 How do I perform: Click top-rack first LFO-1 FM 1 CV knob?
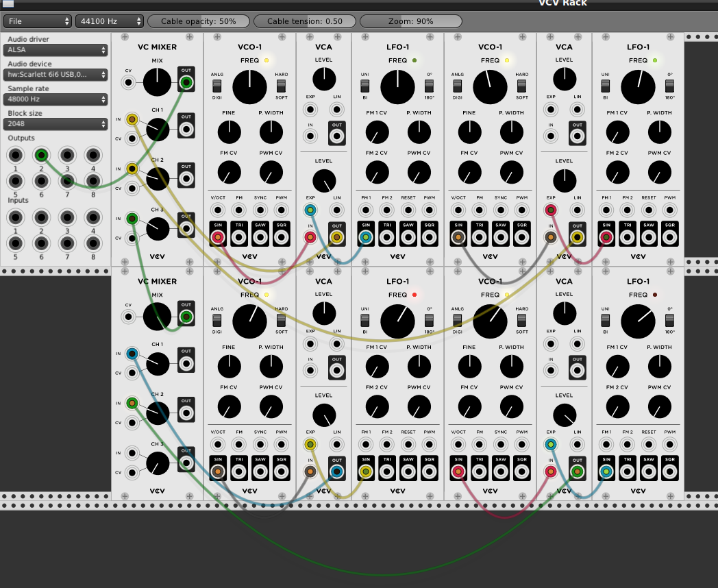tap(377, 132)
